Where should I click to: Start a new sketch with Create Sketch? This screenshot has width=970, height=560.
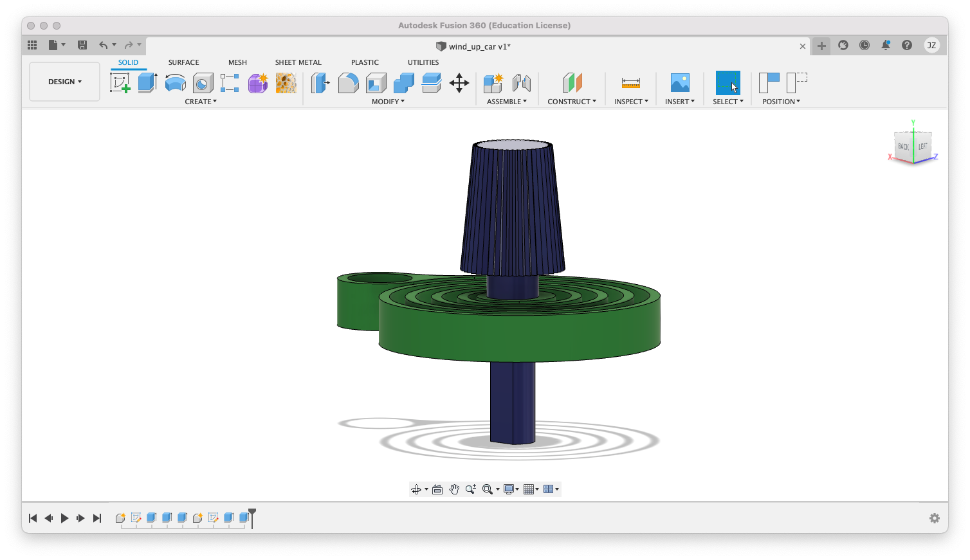(x=120, y=83)
